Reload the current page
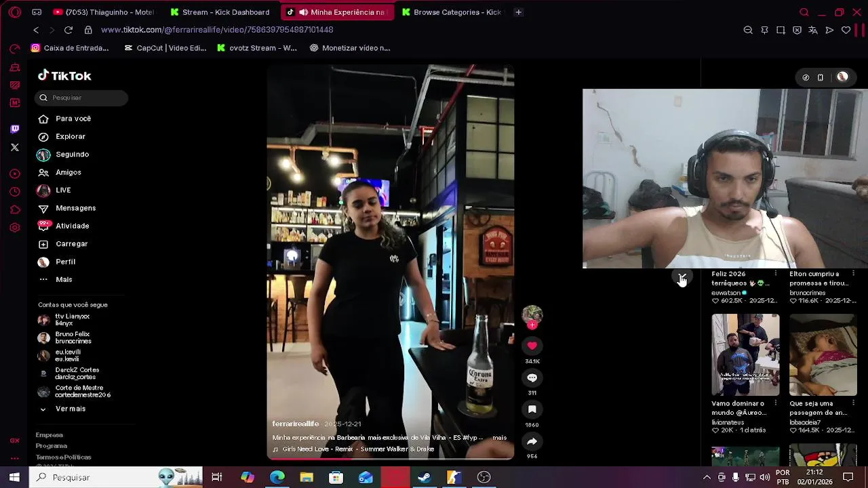The image size is (868, 488). (68, 30)
